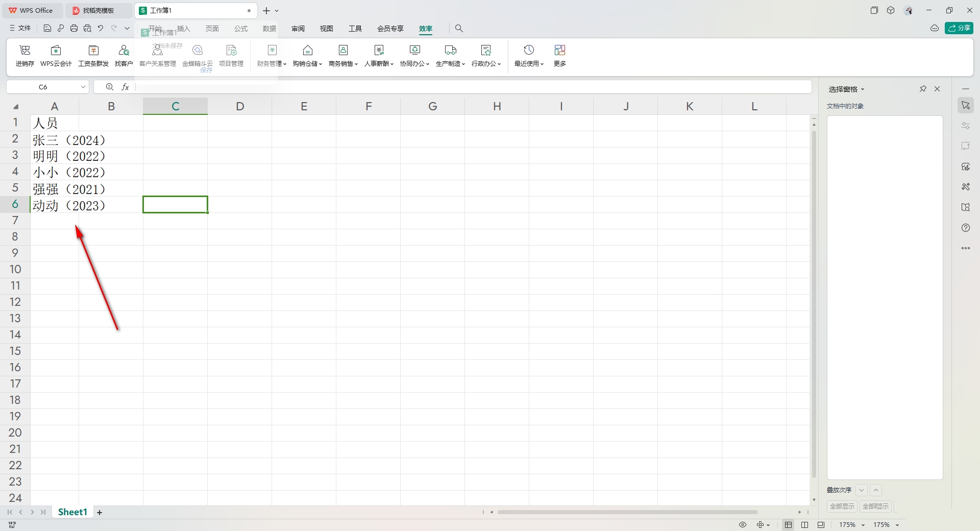Select column C header

click(x=176, y=106)
